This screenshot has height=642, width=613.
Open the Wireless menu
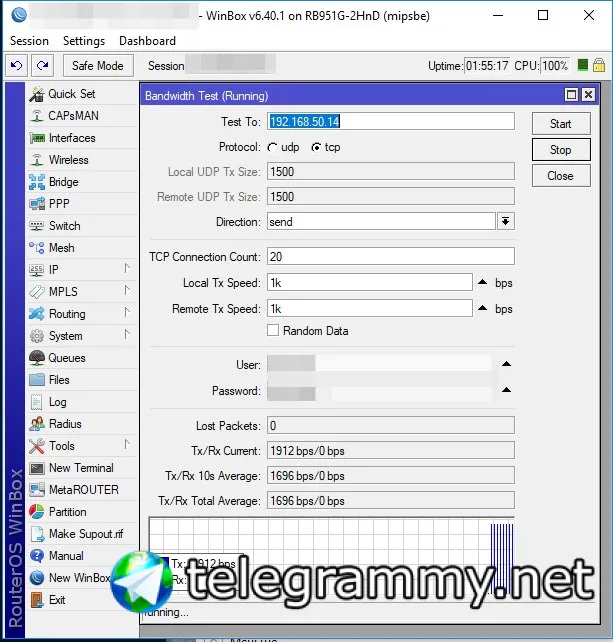click(81, 160)
